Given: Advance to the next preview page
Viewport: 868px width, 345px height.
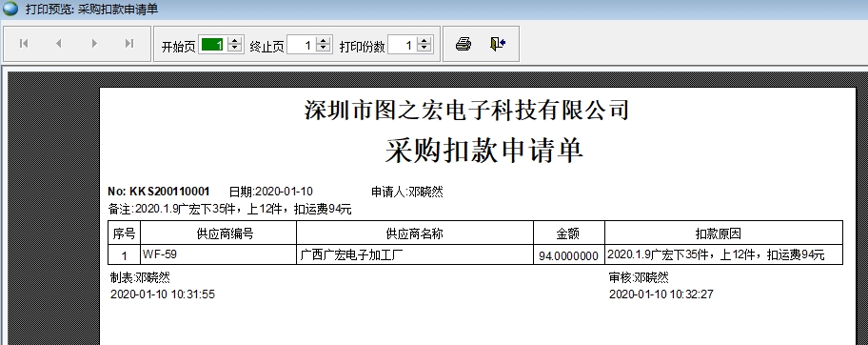Looking at the screenshot, I should pyautogui.click(x=94, y=43).
